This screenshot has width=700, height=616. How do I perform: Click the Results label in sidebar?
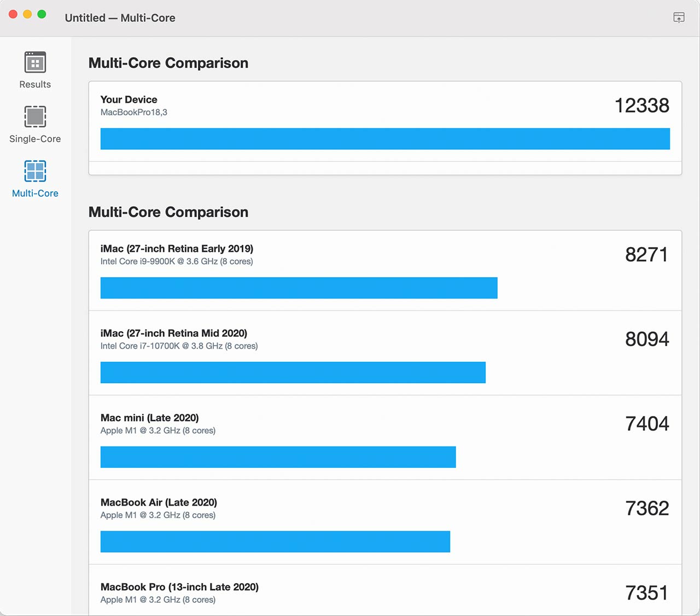pos(35,84)
